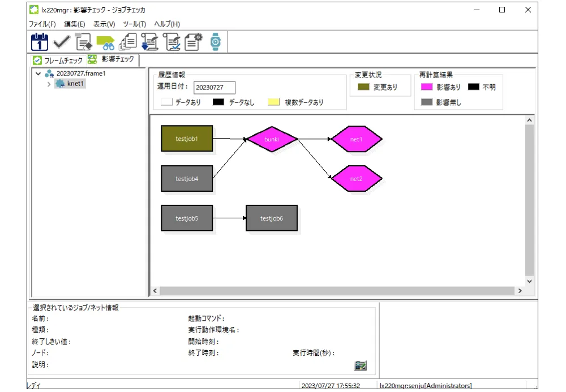Click the 実行動作環境名 label
This screenshot has height=392, width=566.
tap(213, 330)
